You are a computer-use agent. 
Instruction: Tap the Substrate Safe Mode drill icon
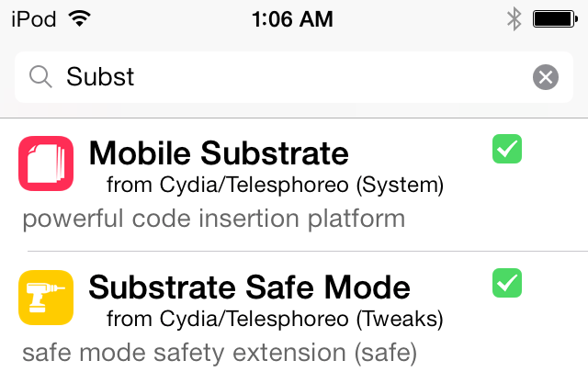click(45, 297)
